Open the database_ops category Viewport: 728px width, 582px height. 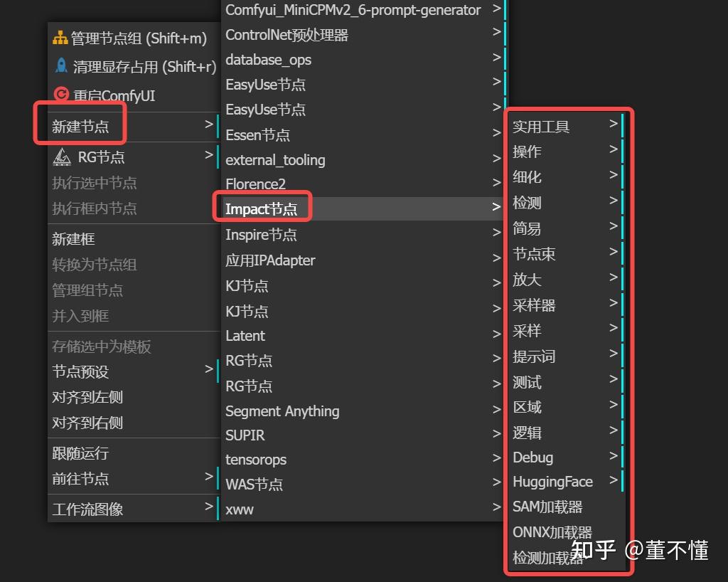363,60
